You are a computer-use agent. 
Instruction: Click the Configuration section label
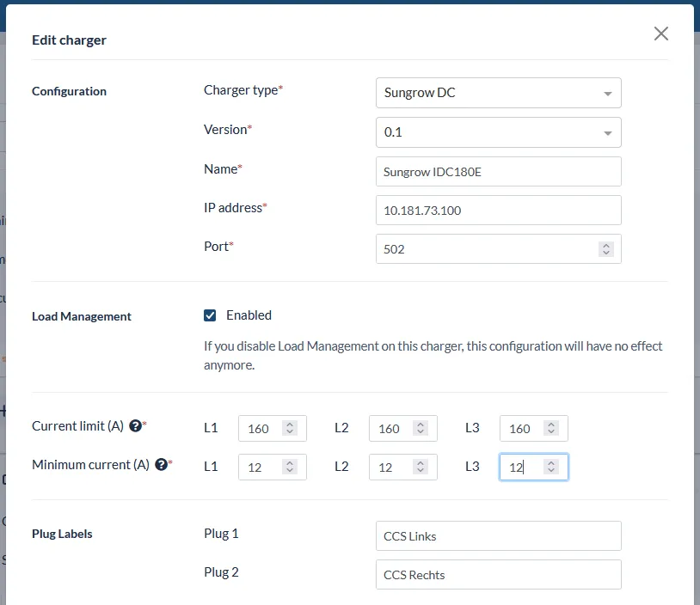69,91
